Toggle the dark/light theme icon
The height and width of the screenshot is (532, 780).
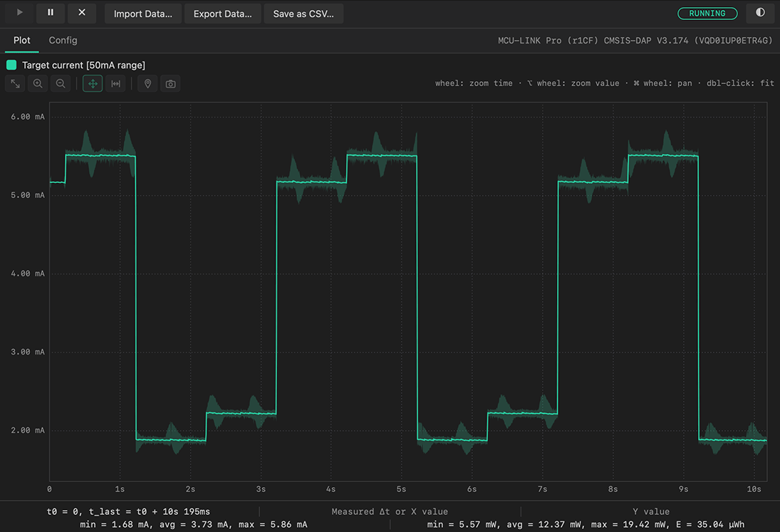(x=760, y=13)
